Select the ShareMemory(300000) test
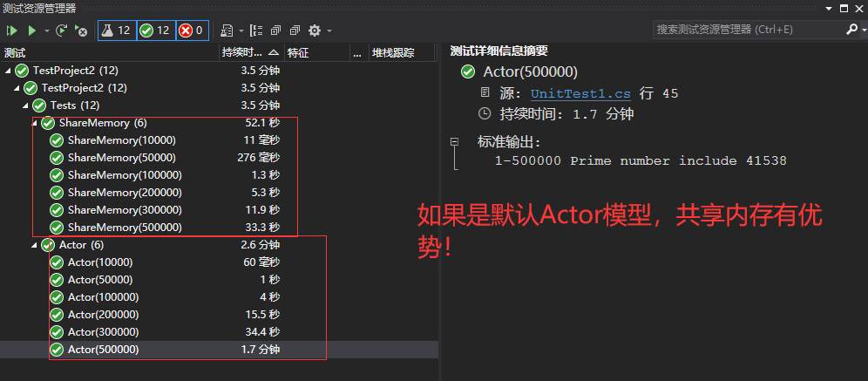The height and width of the screenshot is (381, 868). (219, 210)
